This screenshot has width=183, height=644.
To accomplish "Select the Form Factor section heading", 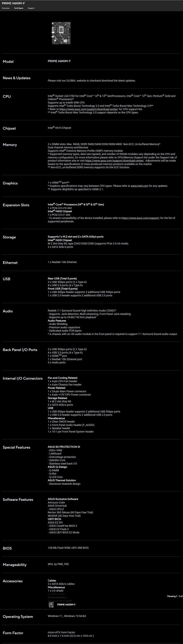I will tap(13, 633).
